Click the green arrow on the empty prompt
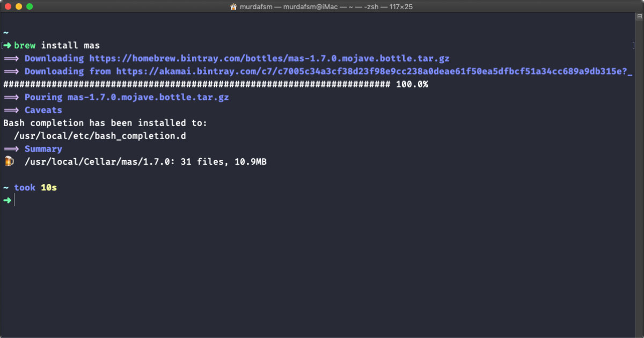 7,200
